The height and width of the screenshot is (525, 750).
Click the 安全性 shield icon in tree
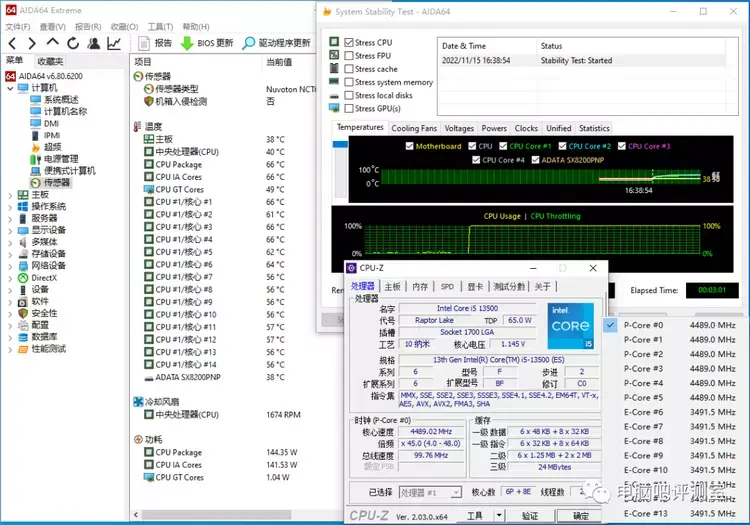(x=23, y=313)
